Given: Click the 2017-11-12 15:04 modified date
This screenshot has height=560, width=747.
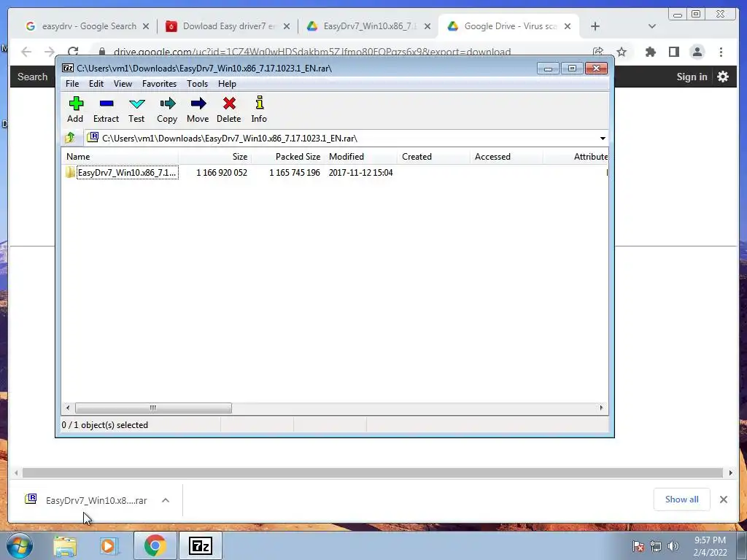Looking at the screenshot, I should coord(360,172).
